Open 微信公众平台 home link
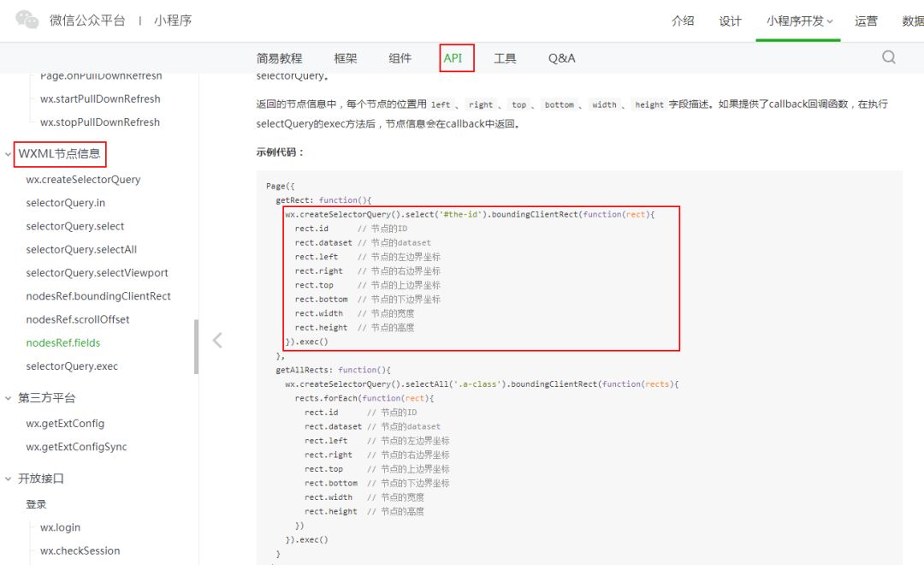 coord(87,20)
